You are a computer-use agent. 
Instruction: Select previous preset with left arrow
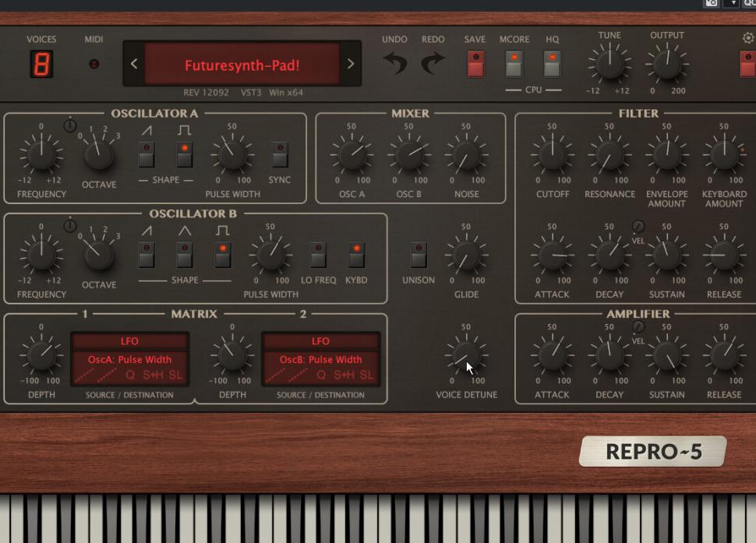pos(135,64)
